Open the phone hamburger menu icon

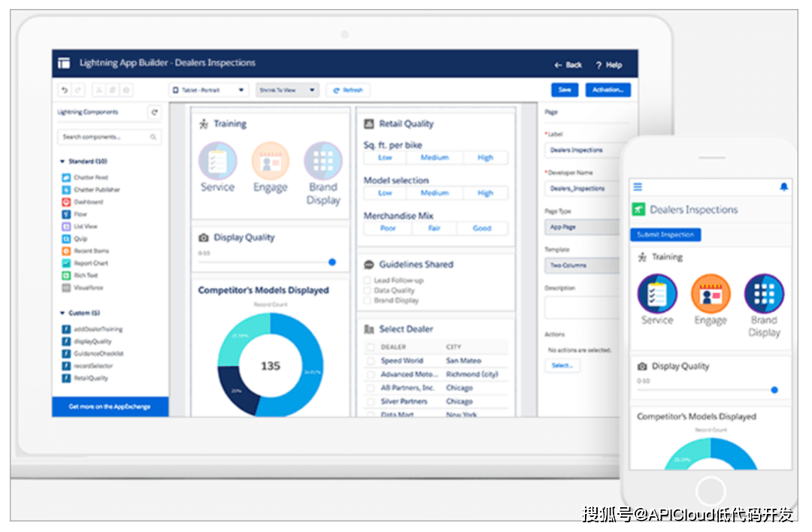pos(638,187)
